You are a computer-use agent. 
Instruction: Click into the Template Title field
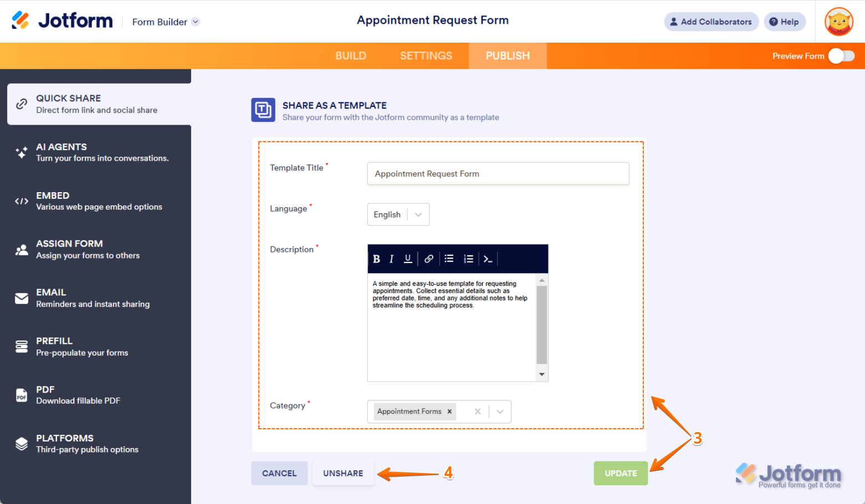coord(498,173)
